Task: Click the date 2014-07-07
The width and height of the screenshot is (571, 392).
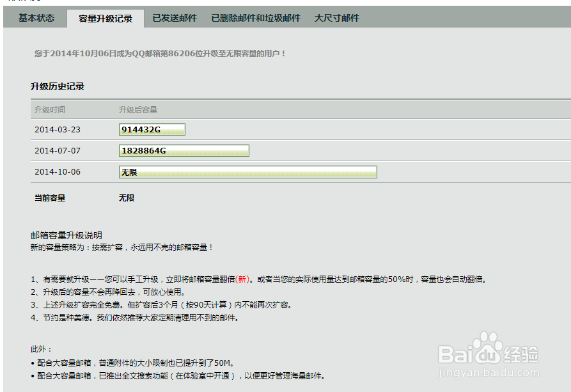Action: [x=58, y=151]
